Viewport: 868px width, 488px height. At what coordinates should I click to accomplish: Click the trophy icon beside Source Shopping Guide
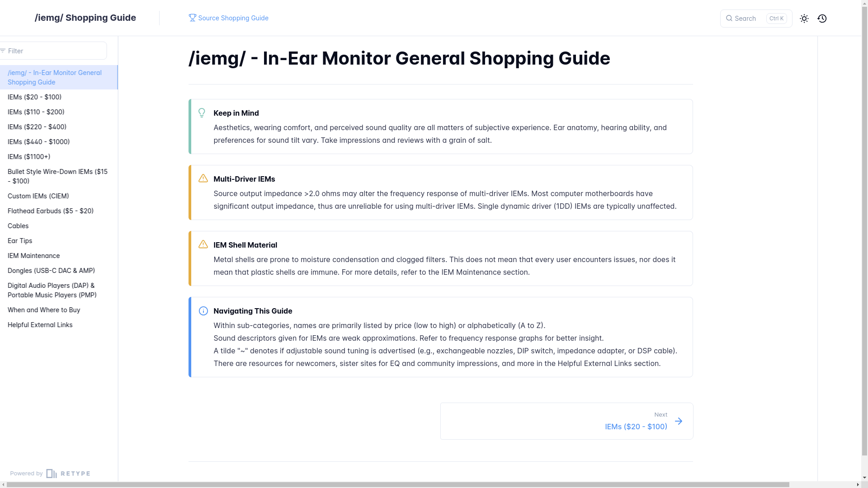[x=192, y=18]
